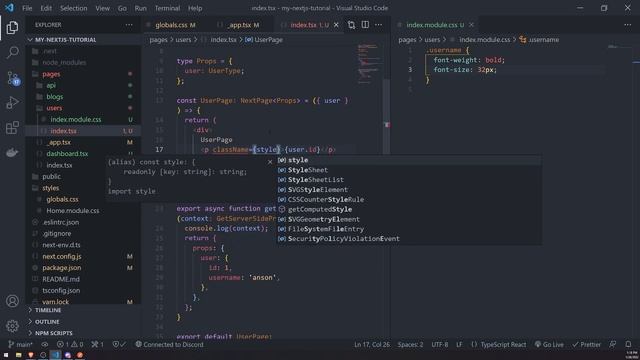Click the left editor minimap

369,63
